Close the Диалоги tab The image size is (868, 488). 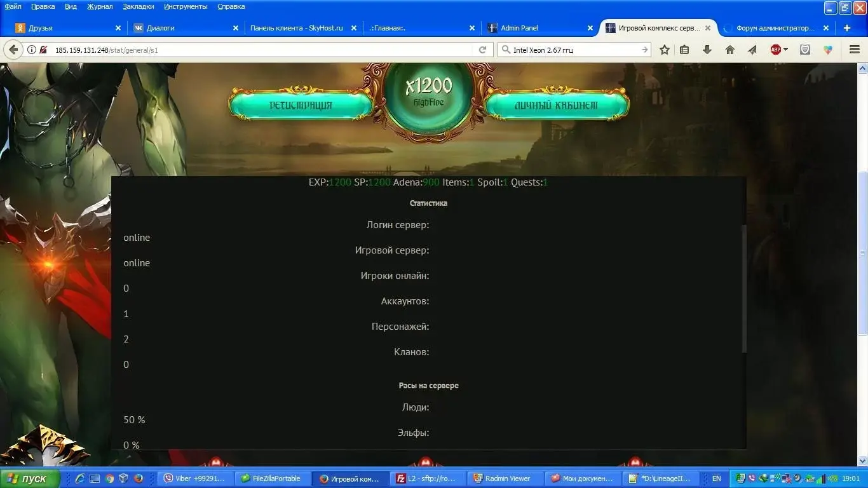click(236, 28)
